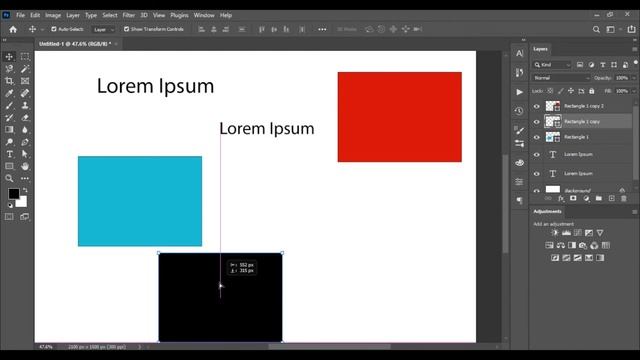Select the Blur tool
The width and height of the screenshot is (640, 360).
pyautogui.click(x=25, y=130)
